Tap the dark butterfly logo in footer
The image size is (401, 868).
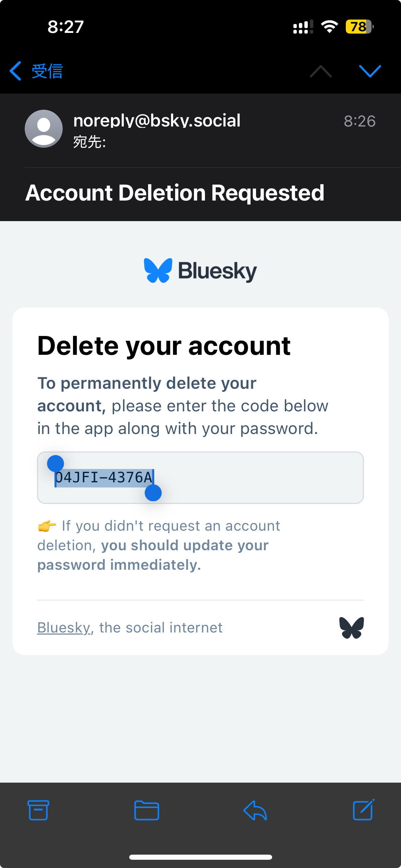tap(352, 628)
